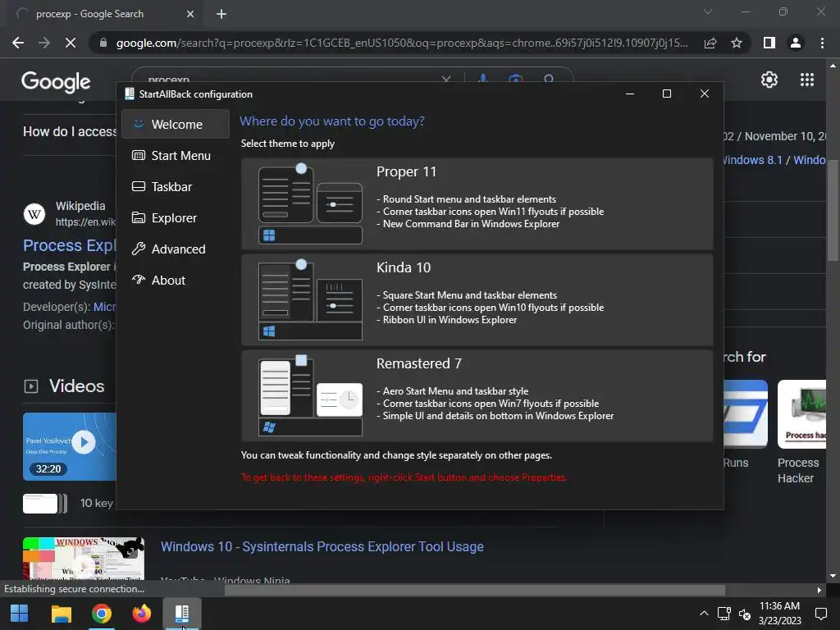Image resolution: width=840 pixels, height=630 pixels.
Task: Apply the Kinda 10 theme title
Action: pos(404,268)
